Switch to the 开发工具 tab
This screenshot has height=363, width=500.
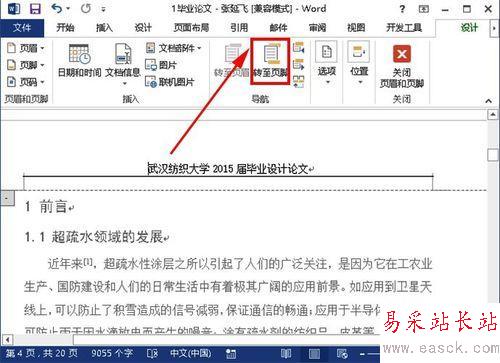[404, 27]
